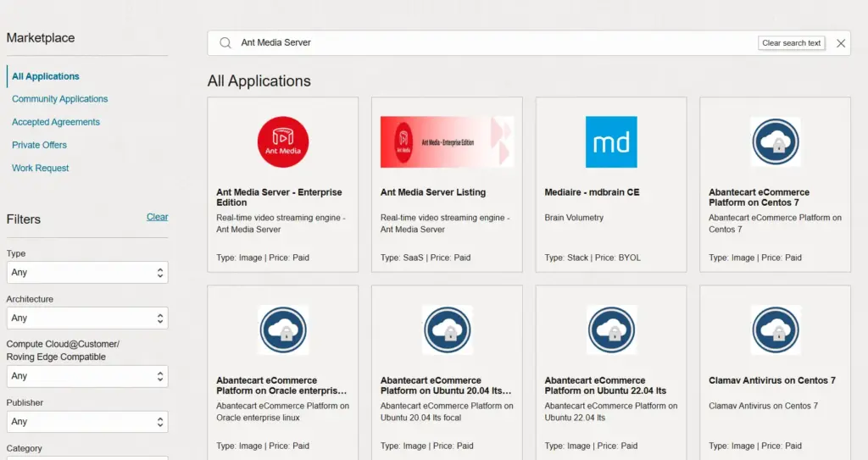Screen dimensions: 868x460
Task: Click the X icon to clear search
Action: pos(840,43)
